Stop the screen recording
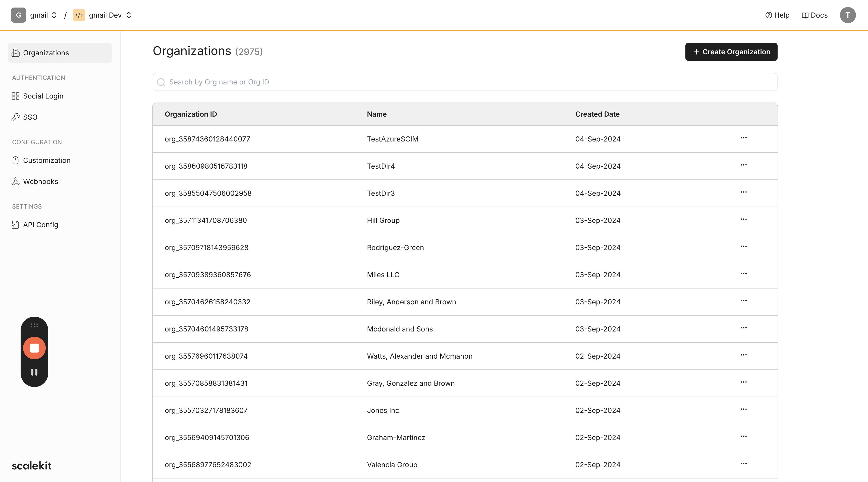Screen dimensions: 868x482 coord(34,348)
